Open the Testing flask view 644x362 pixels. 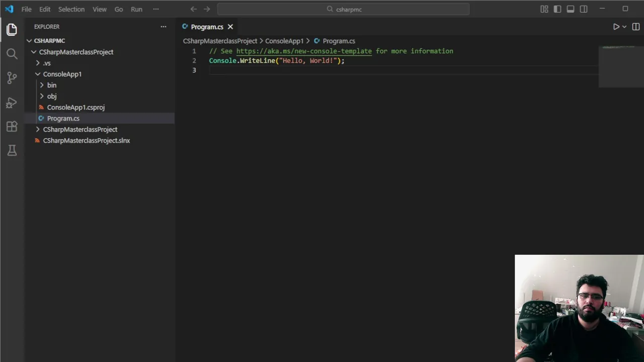click(x=12, y=150)
